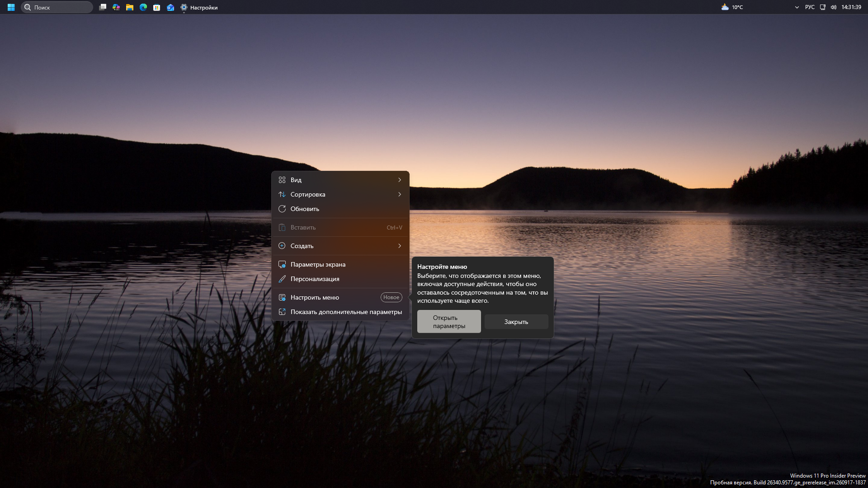
Task: Click the volume speaker tray icon
Action: click(x=834, y=7)
